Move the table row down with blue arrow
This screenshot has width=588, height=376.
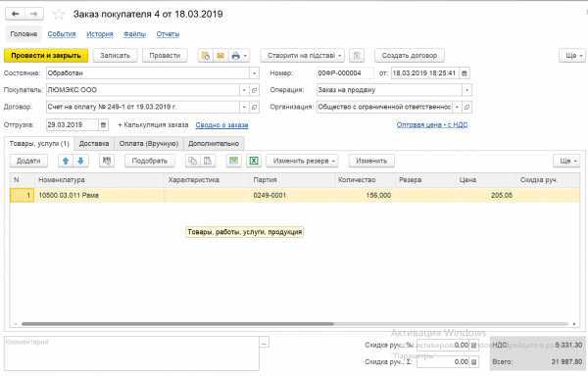coord(80,161)
